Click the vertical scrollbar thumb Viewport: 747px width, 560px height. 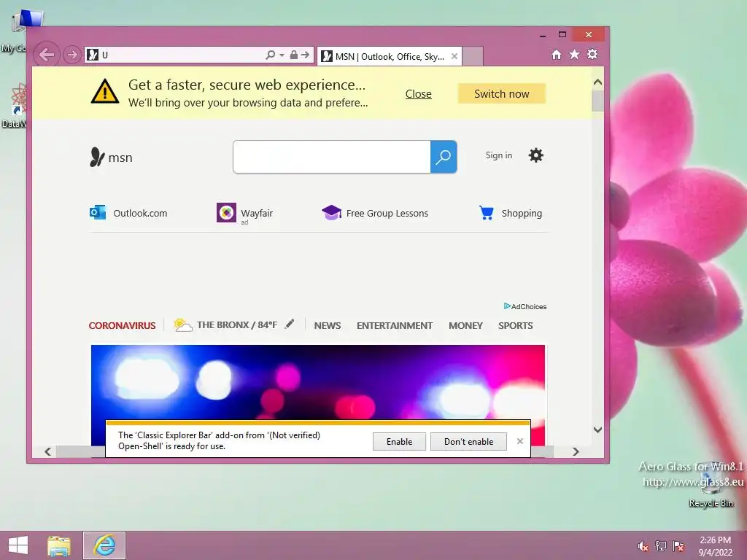pos(597,101)
